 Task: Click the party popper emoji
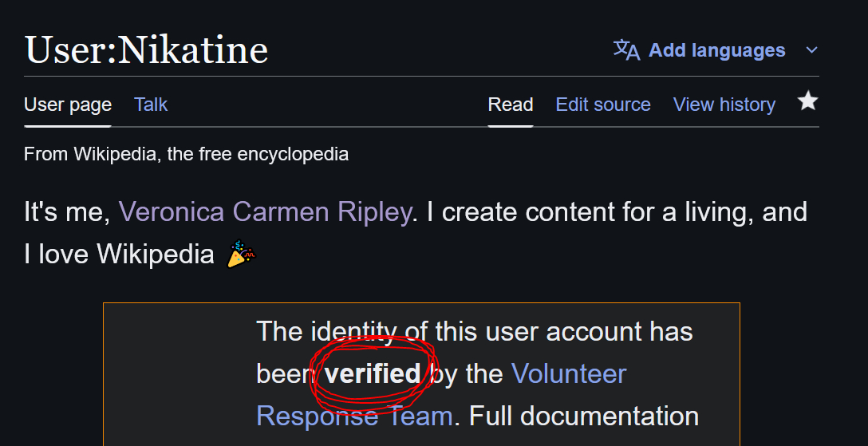(x=240, y=255)
